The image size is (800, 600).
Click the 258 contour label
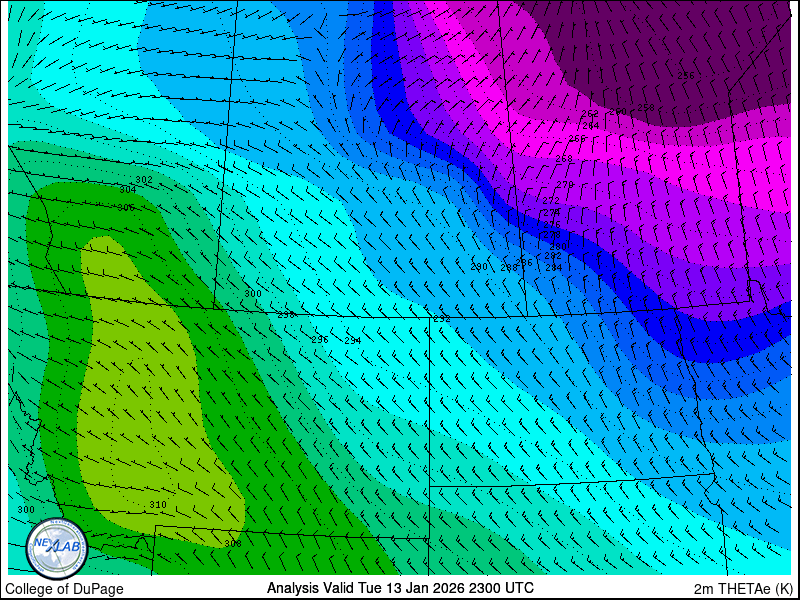(x=646, y=107)
